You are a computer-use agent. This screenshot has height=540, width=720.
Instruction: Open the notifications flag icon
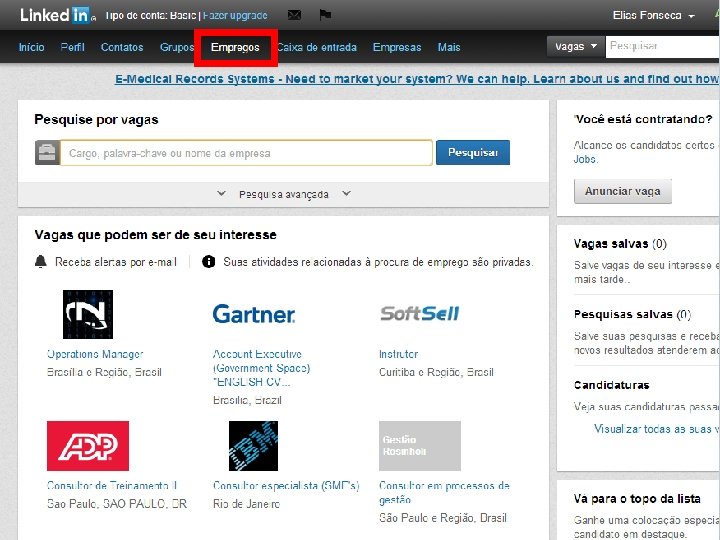325,15
